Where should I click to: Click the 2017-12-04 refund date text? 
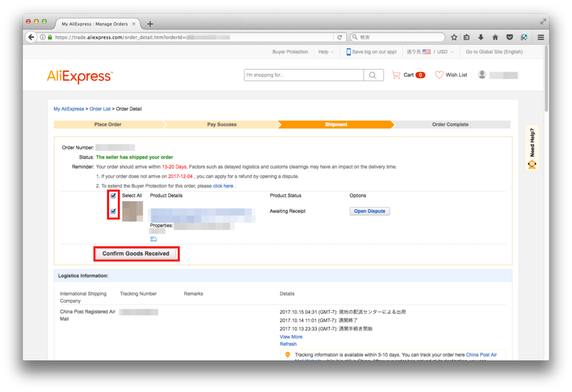[180, 176]
